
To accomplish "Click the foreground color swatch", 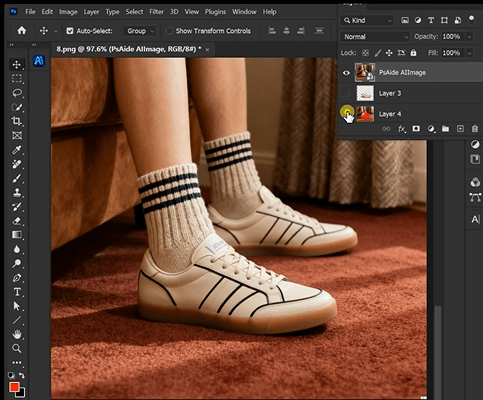I will tap(14, 387).
